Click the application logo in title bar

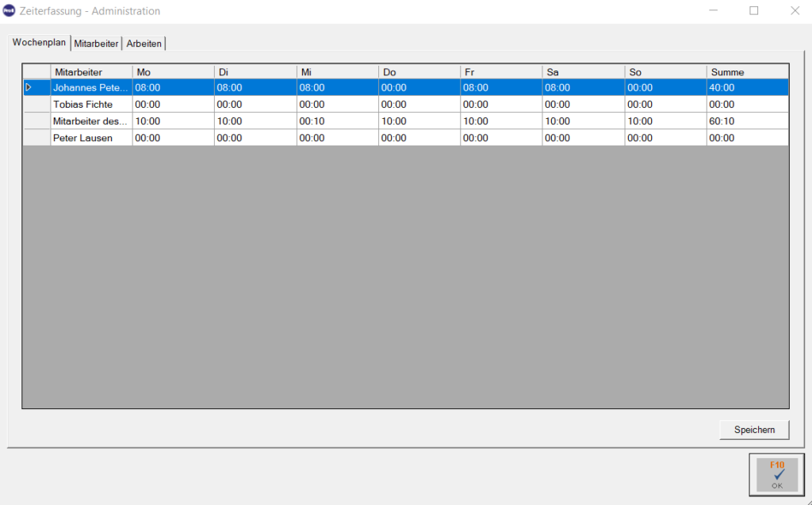coord(9,11)
